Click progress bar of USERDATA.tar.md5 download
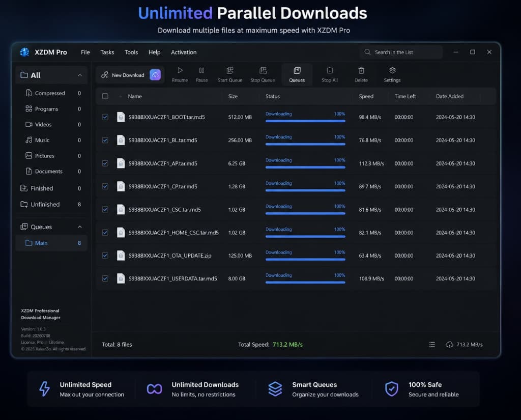521x420 pixels. pos(305,283)
